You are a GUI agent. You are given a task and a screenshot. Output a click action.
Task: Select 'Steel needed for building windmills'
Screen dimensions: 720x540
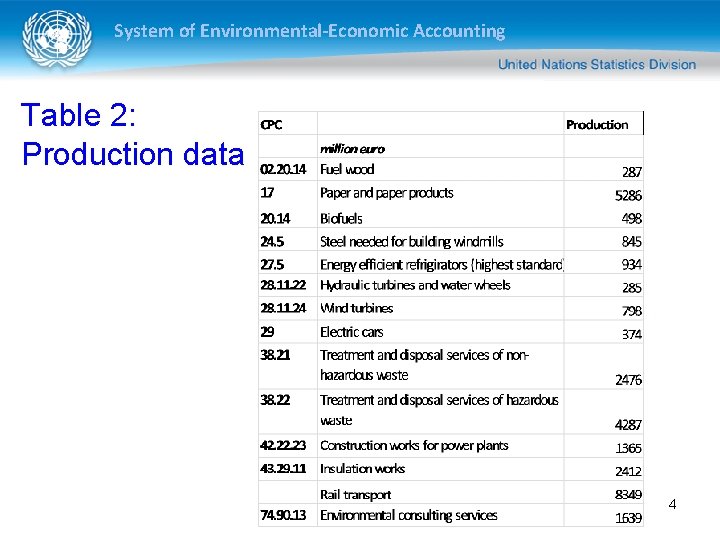pyautogui.click(x=412, y=242)
